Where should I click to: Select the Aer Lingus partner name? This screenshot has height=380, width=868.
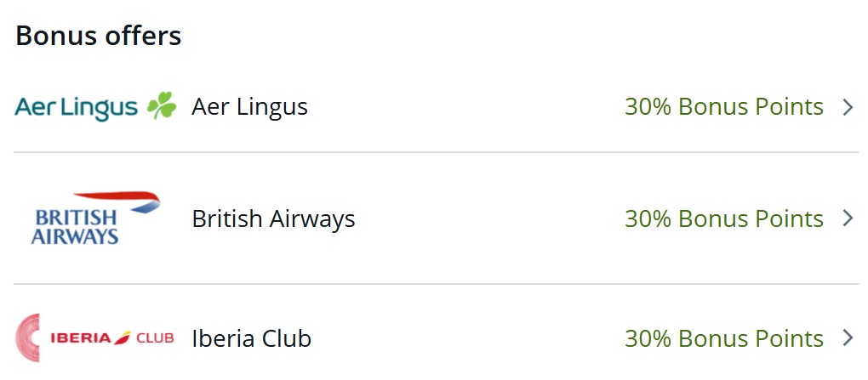(x=249, y=107)
